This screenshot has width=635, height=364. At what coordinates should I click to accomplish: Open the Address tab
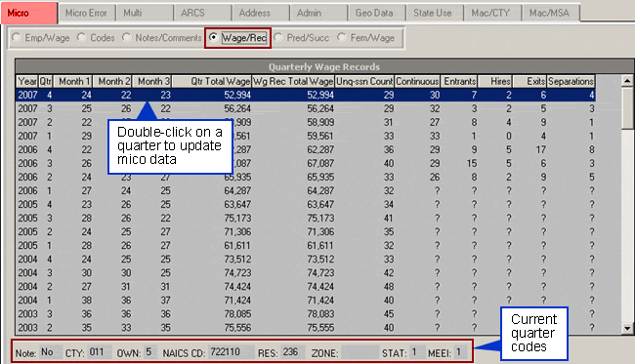(x=261, y=13)
